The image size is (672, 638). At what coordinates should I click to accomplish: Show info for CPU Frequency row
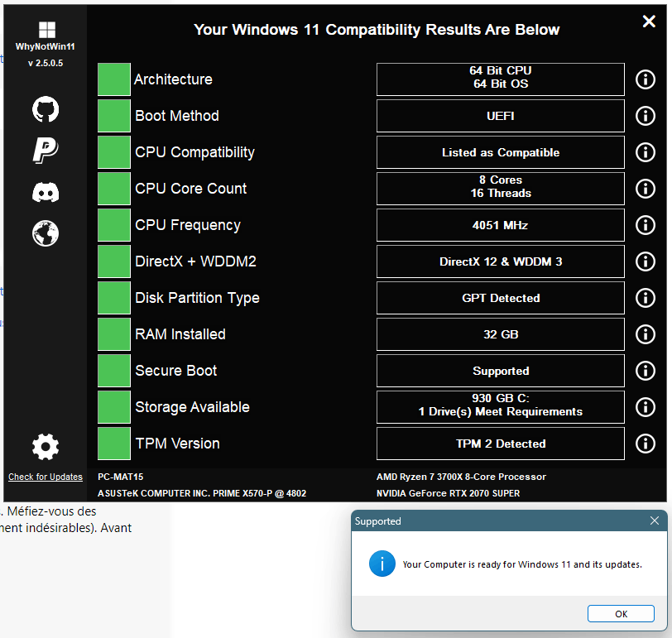pos(645,225)
